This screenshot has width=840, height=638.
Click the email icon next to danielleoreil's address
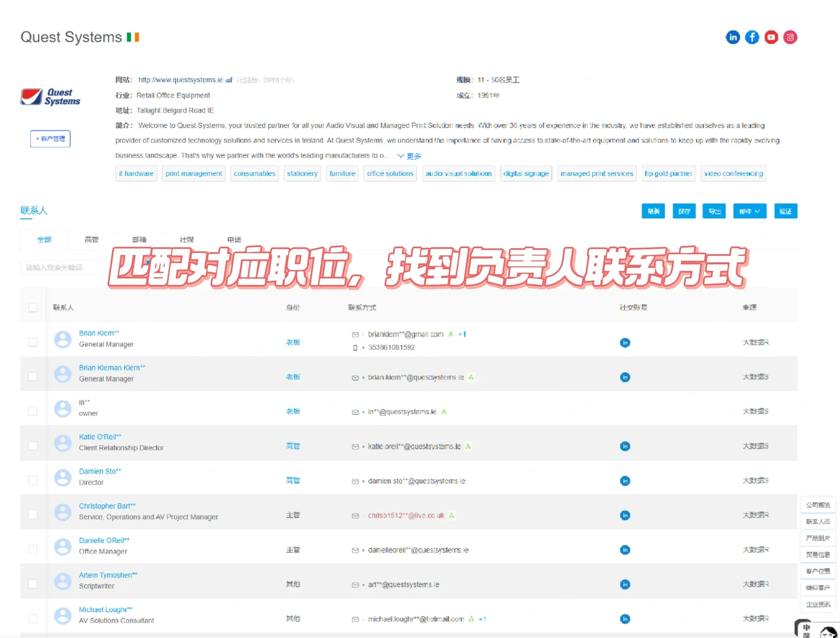pyautogui.click(x=355, y=549)
